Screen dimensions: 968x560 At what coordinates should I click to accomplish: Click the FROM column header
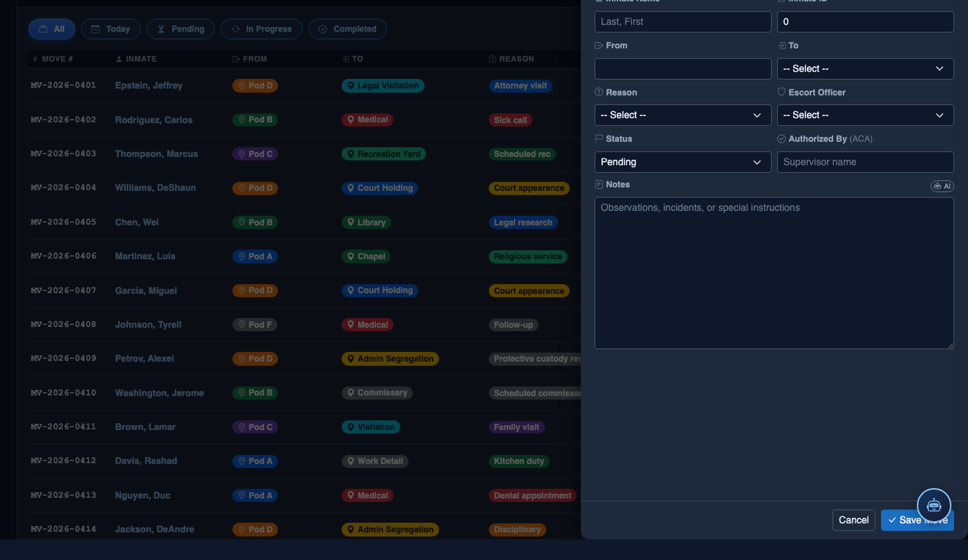tap(250, 59)
